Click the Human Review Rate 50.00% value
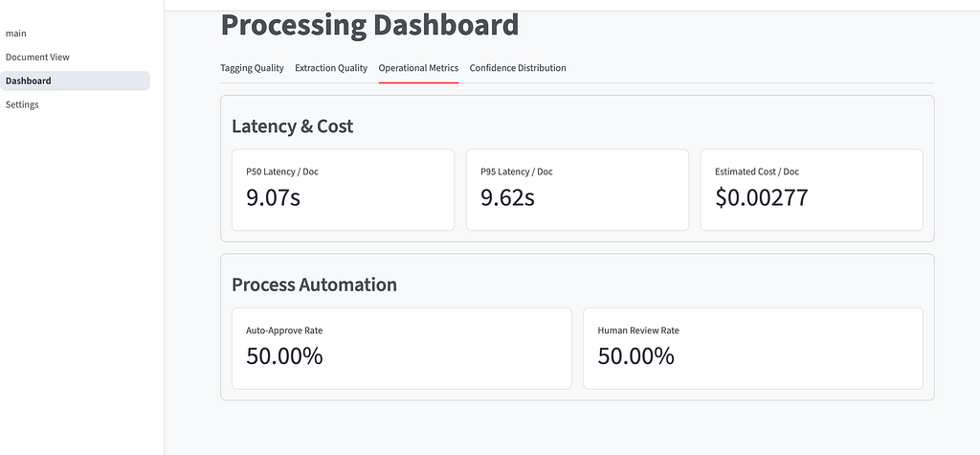This screenshot has width=980, height=455. click(636, 356)
